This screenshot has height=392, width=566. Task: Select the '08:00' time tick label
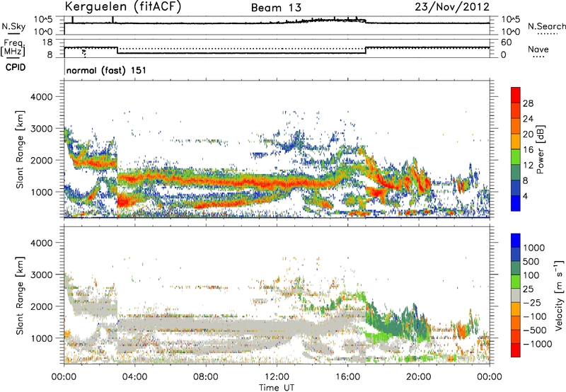pyautogui.click(x=206, y=377)
